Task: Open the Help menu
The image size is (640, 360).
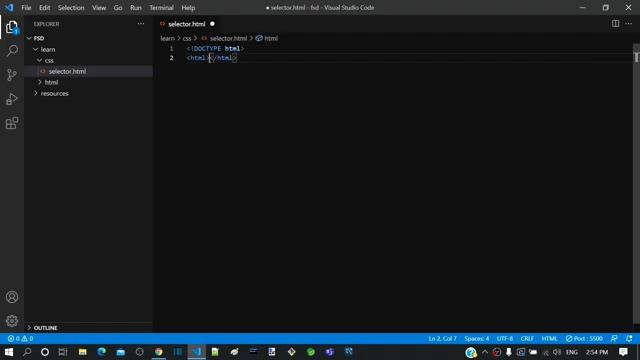Action: click(x=188, y=8)
